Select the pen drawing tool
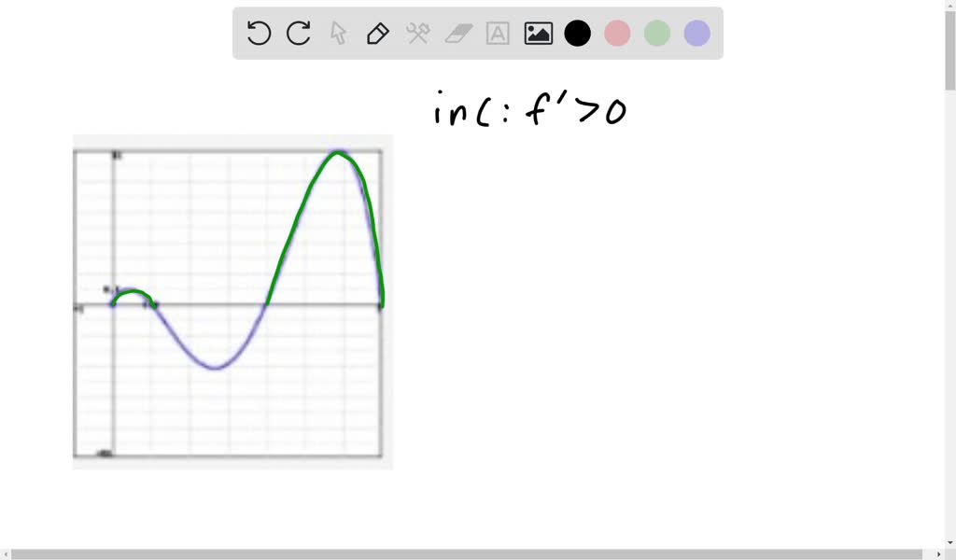The height and width of the screenshot is (560, 956). coord(377,34)
